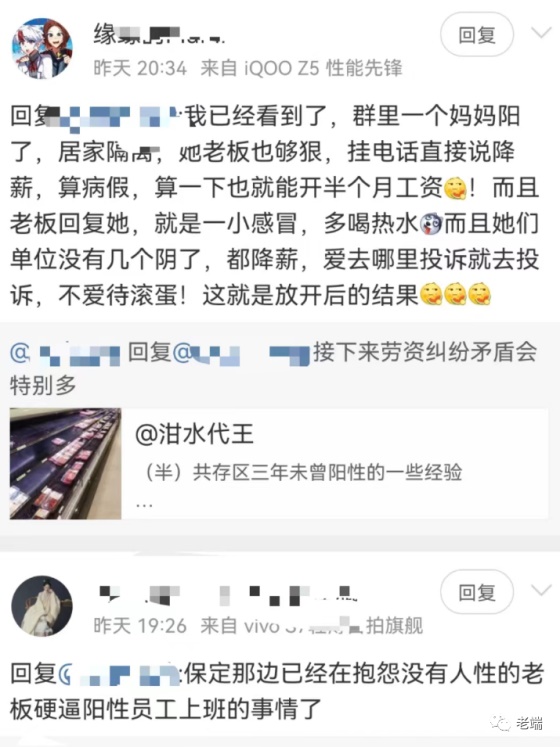Expand options chevron on first comment
The image size is (560, 747).
541,33
